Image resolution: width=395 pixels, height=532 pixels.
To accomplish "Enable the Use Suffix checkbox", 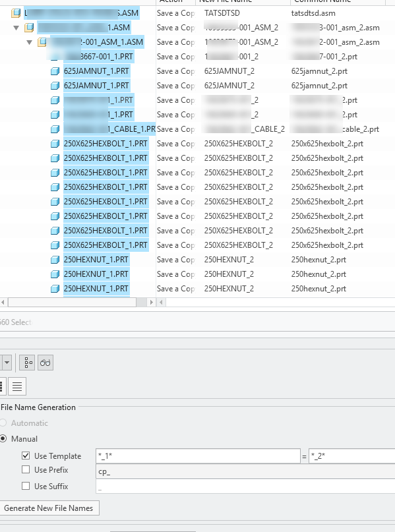I will coord(26,486).
